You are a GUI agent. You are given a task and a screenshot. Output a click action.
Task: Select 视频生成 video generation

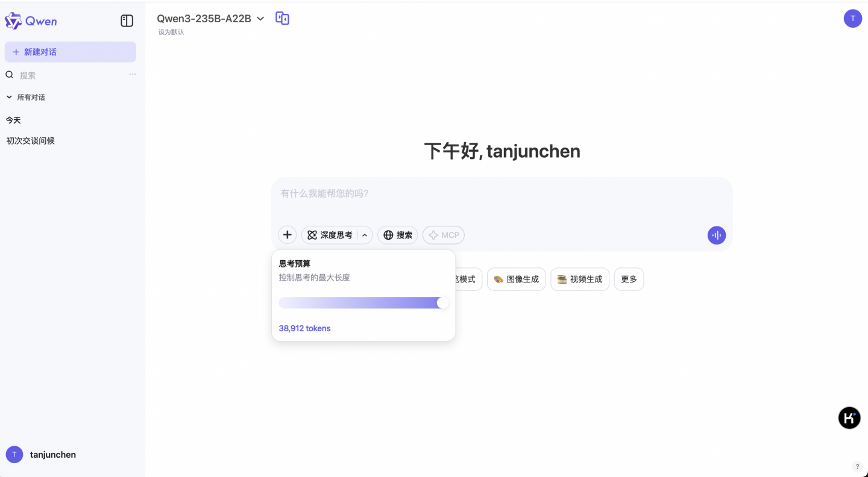click(x=580, y=279)
